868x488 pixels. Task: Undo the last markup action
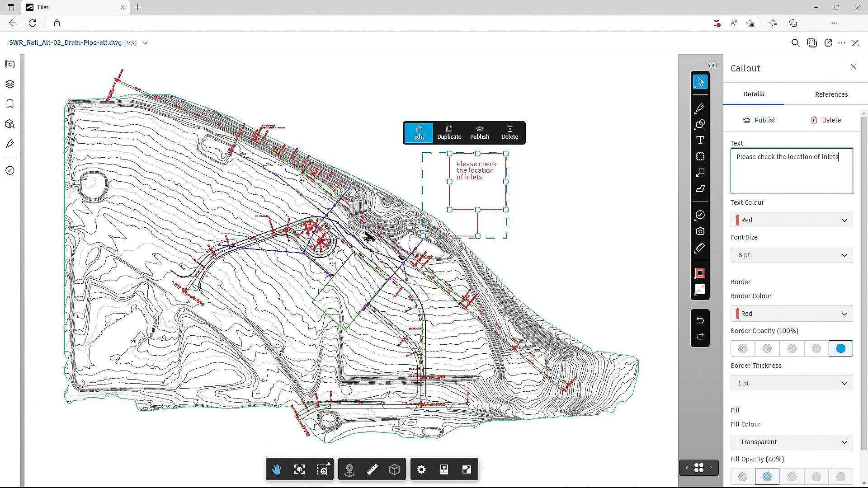700,320
